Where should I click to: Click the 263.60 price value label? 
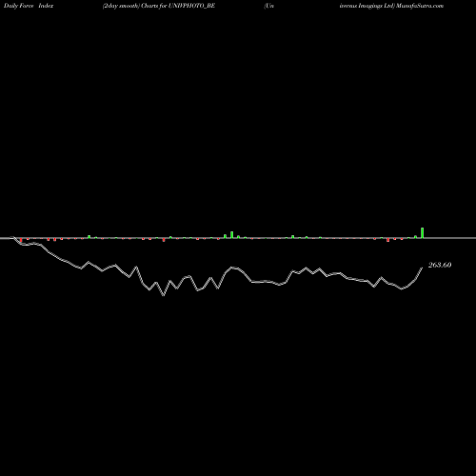coord(440,265)
